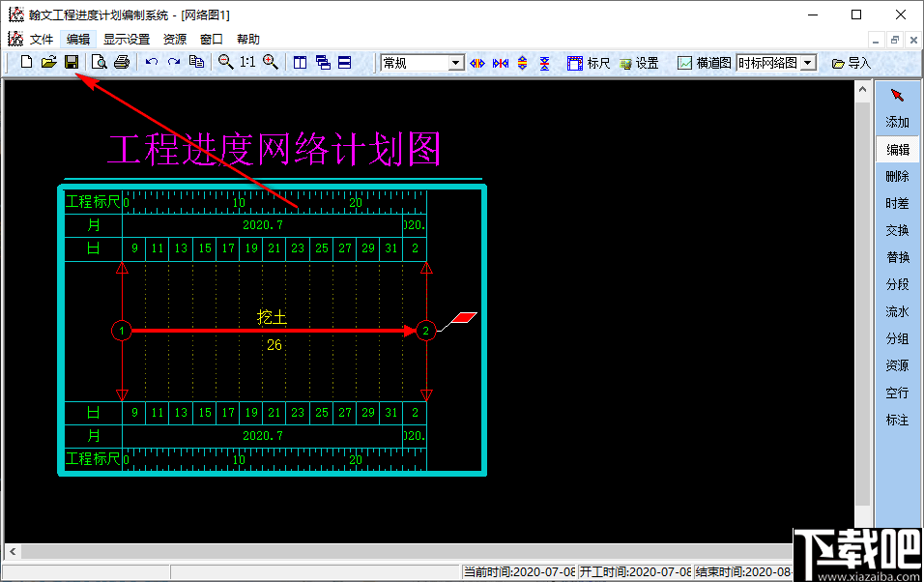Select node 1 in the network diagram
Image resolution: width=924 pixels, height=582 pixels.
[x=122, y=331]
